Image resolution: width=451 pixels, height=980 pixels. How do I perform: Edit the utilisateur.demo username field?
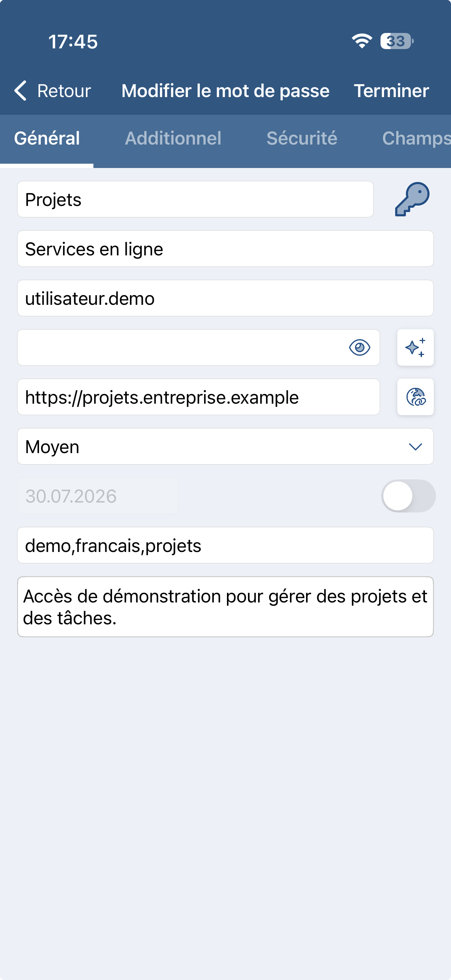(x=225, y=298)
